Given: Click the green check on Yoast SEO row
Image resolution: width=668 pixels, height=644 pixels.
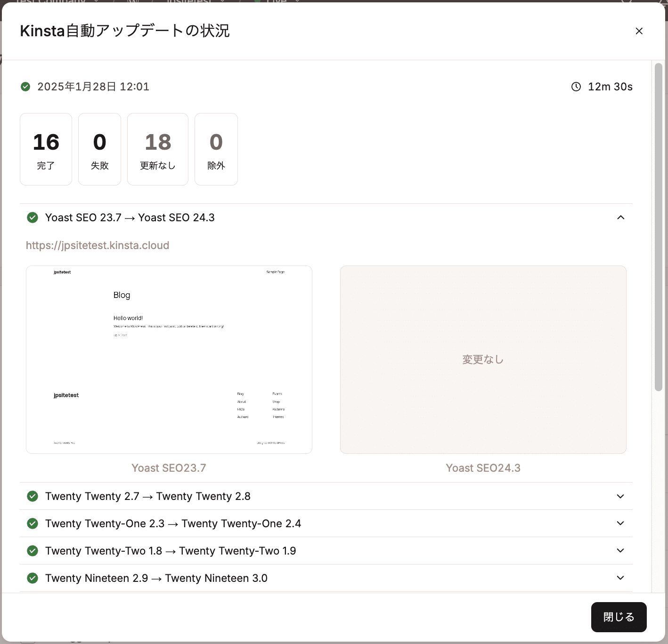Looking at the screenshot, I should [32, 217].
